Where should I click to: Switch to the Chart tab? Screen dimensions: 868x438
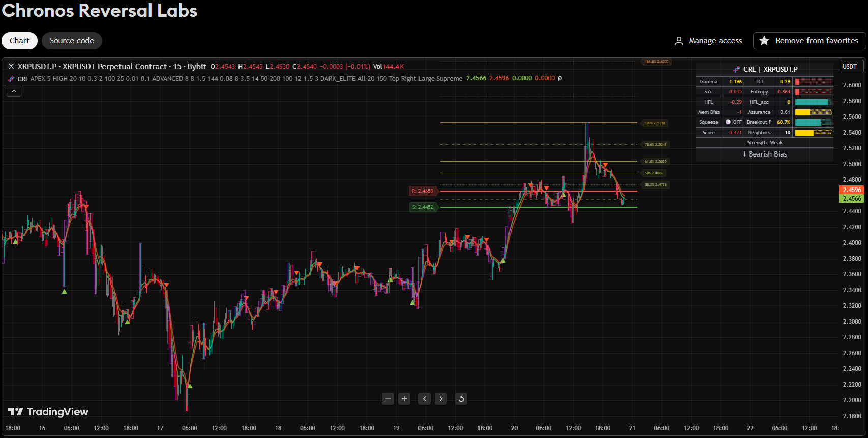(19, 41)
